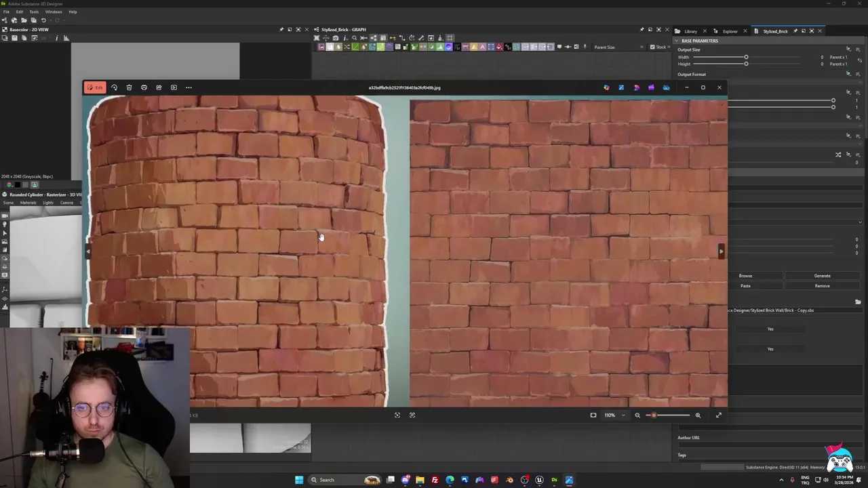
Task: Click the Author URL input field
Action: tap(770, 445)
